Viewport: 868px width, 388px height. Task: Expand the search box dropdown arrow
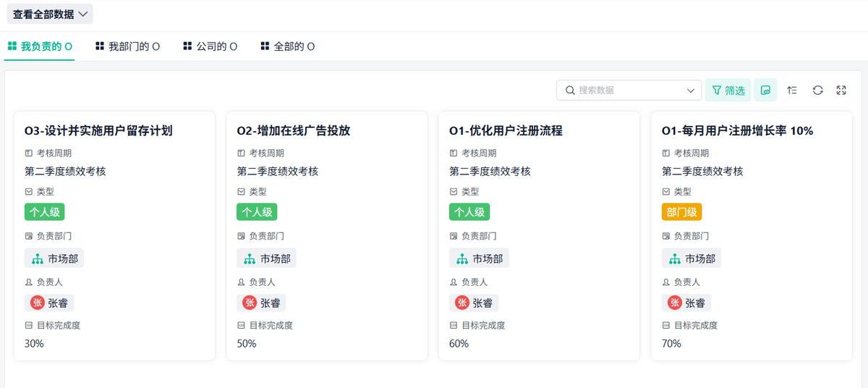tap(690, 90)
